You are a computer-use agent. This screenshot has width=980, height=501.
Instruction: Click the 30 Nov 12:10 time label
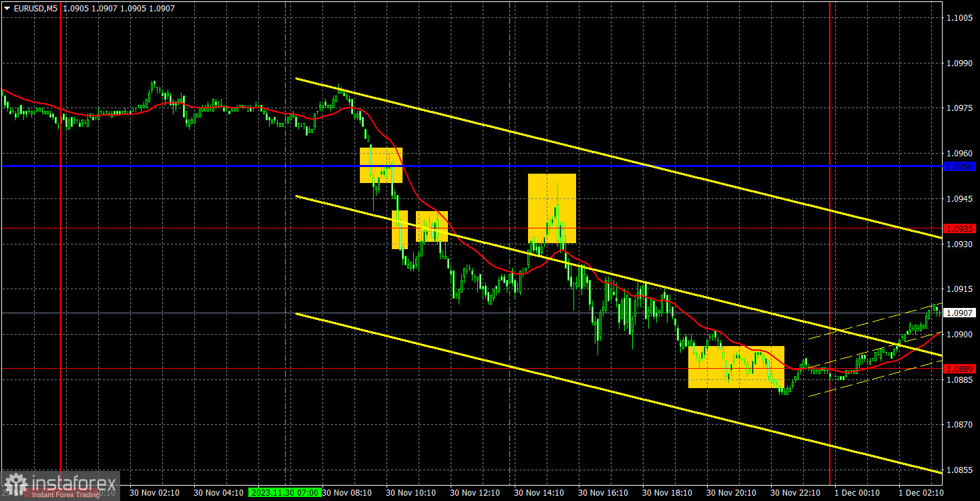tap(475, 492)
